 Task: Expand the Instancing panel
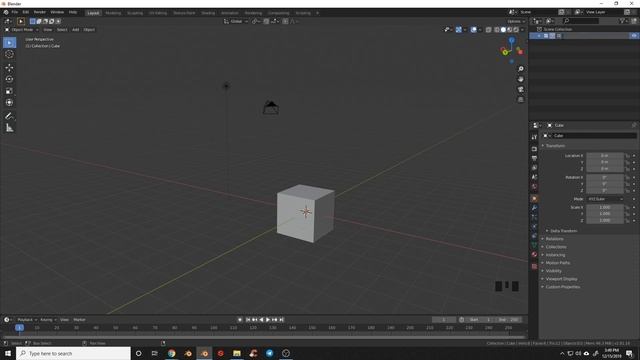point(555,255)
